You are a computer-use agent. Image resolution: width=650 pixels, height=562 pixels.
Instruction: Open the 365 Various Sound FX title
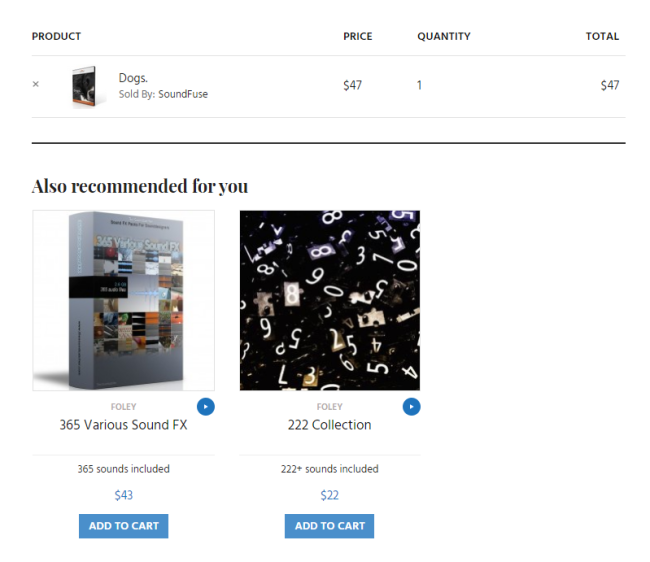124,425
